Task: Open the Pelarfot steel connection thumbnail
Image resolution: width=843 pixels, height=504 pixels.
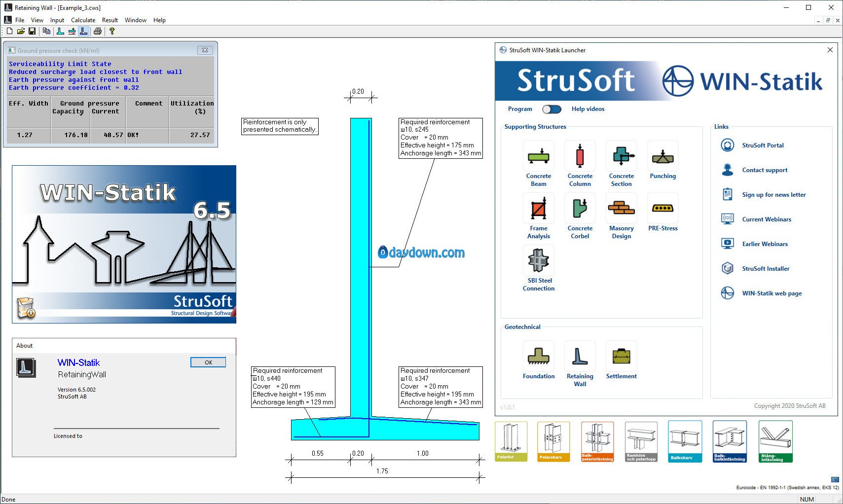Action: pos(511,441)
